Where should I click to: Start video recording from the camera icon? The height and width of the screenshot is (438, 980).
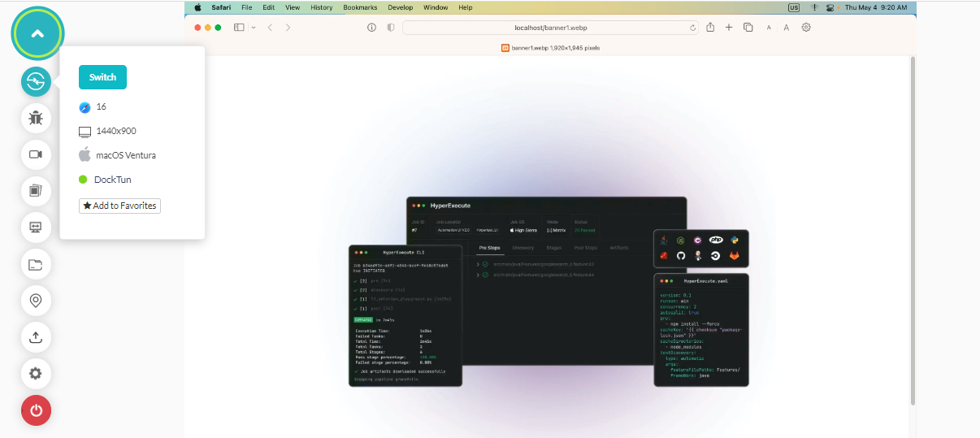(36, 154)
